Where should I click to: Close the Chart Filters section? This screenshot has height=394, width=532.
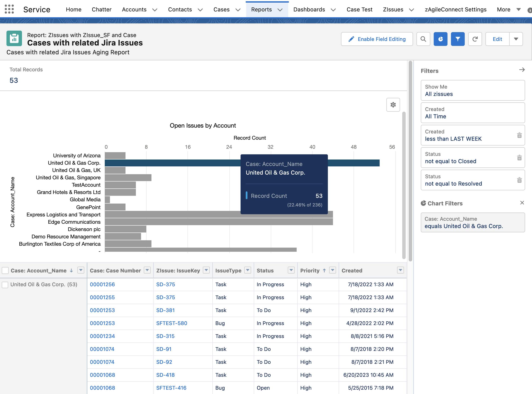[522, 203]
